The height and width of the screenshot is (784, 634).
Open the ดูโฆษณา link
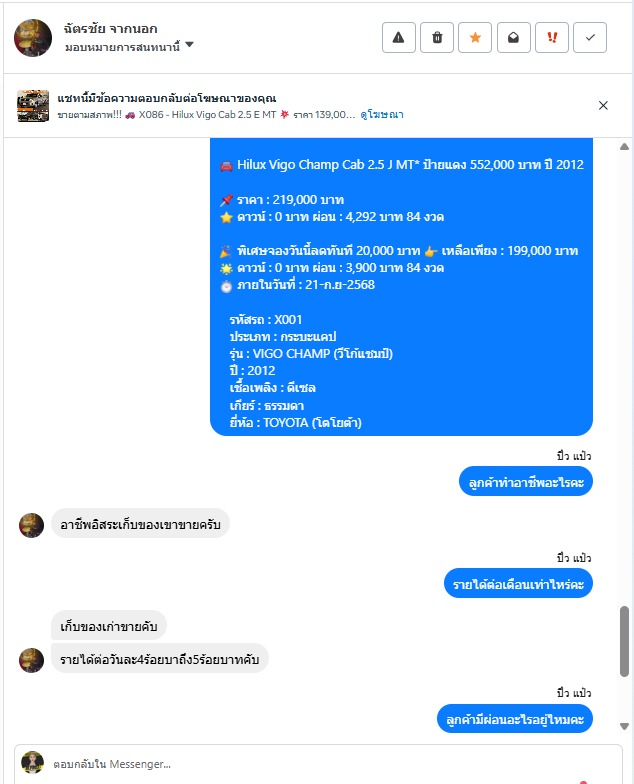pyautogui.click(x=382, y=114)
